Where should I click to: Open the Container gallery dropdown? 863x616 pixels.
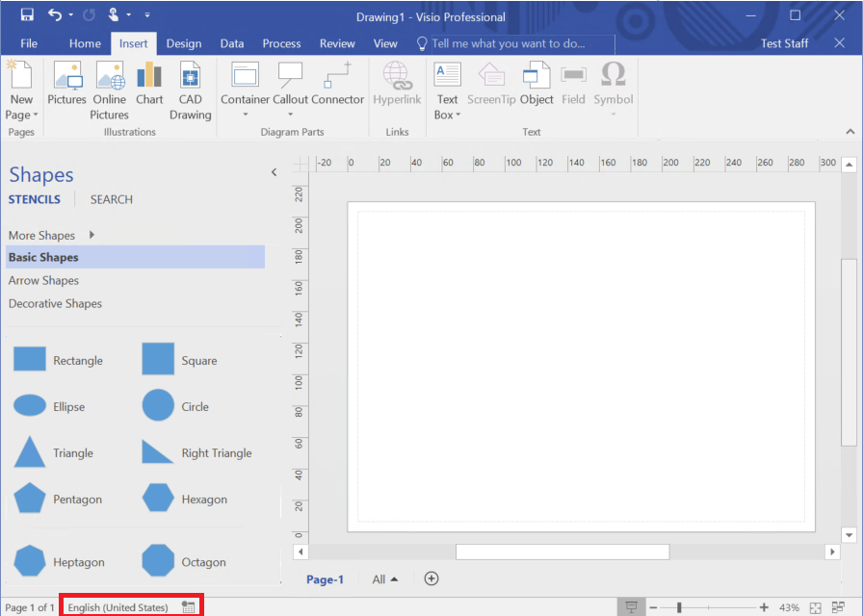(246, 115)
